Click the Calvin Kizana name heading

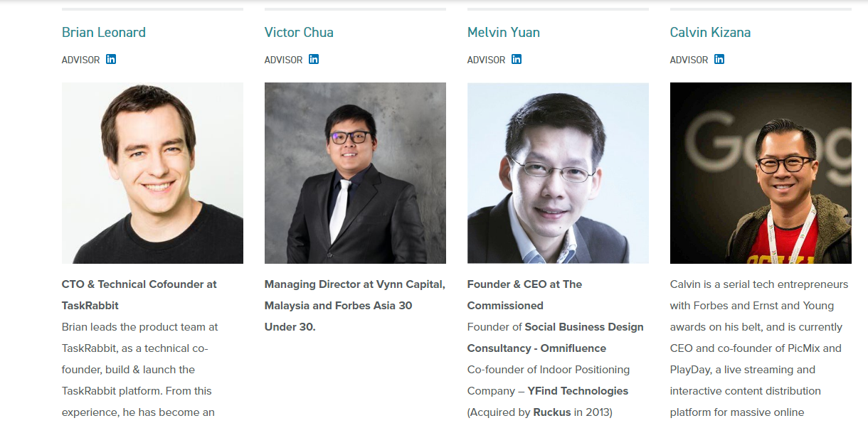coord(710,33)
